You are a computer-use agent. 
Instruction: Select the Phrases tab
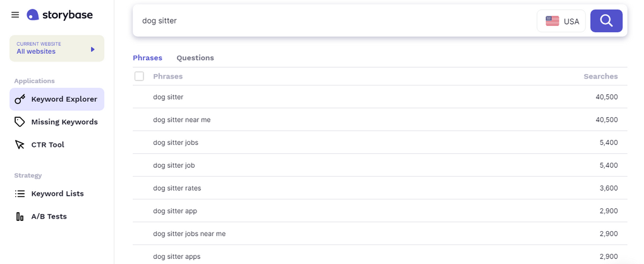[x=147, y=58]
